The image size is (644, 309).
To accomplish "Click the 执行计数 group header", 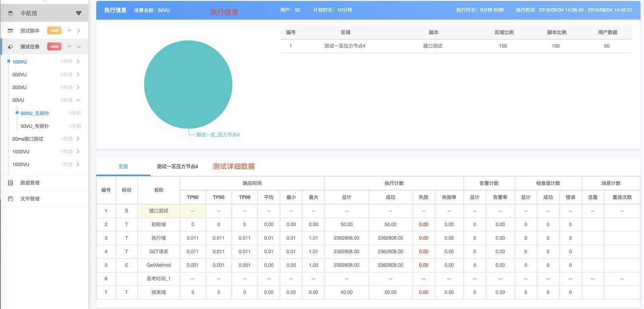I will click(x=394, y=183).
